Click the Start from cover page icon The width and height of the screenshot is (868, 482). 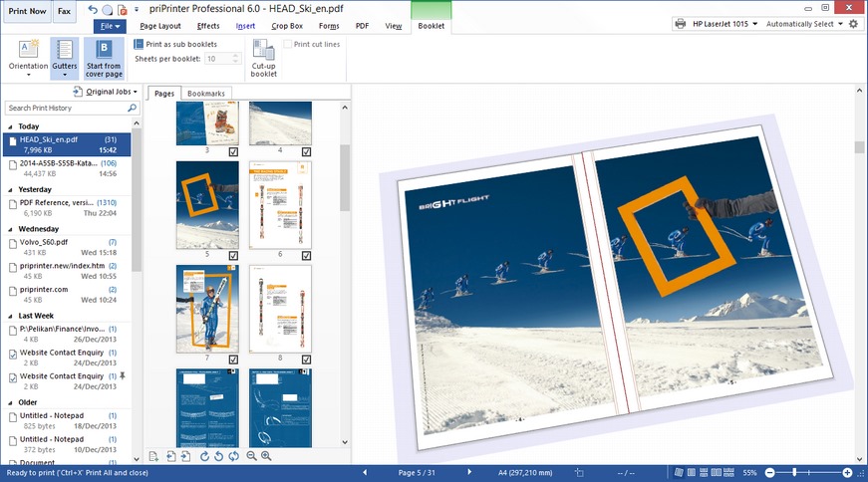(x=104, y=59)
